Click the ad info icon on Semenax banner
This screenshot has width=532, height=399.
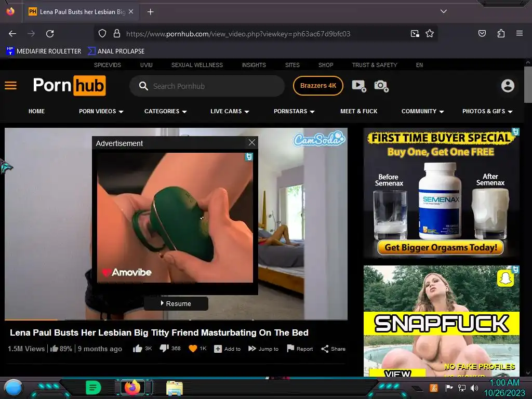pyautogui.click(x=516, y=131)
